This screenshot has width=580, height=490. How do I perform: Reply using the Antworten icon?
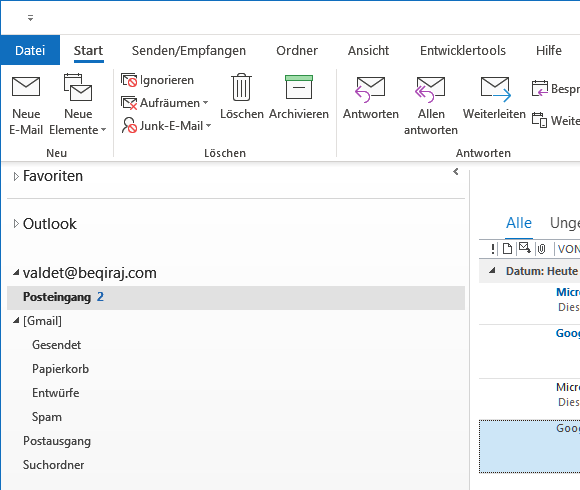coord(370,89)
